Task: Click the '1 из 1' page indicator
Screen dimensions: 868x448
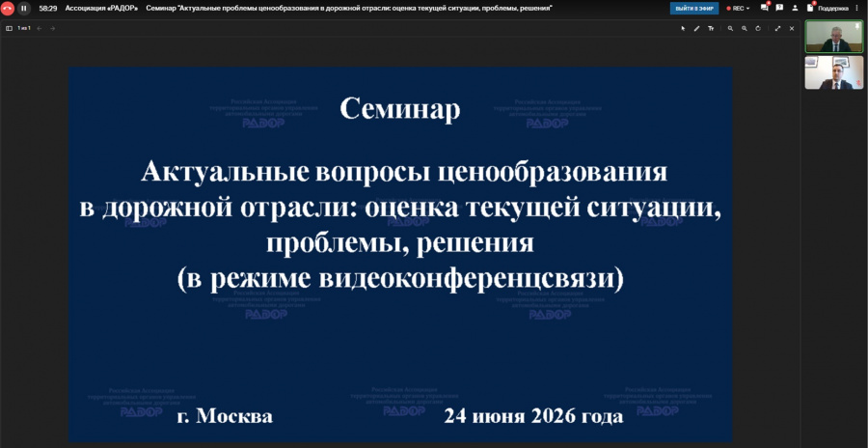Action: 24,28
